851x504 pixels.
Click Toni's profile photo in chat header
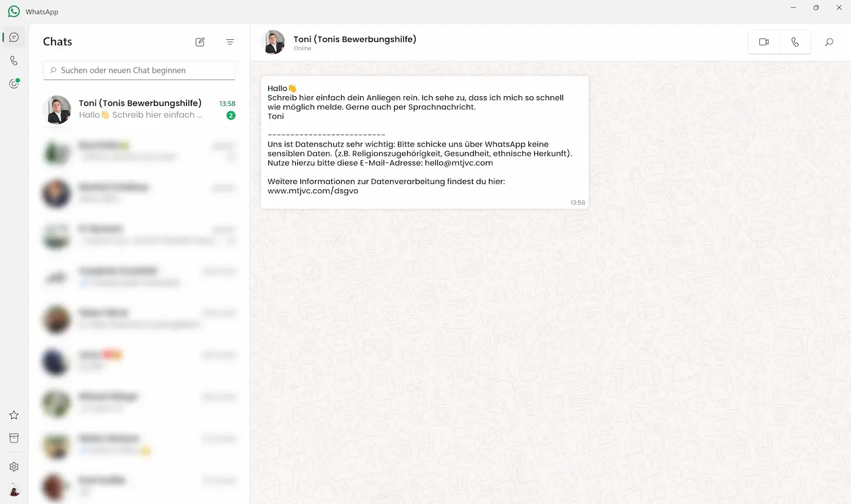click(274, 42)
